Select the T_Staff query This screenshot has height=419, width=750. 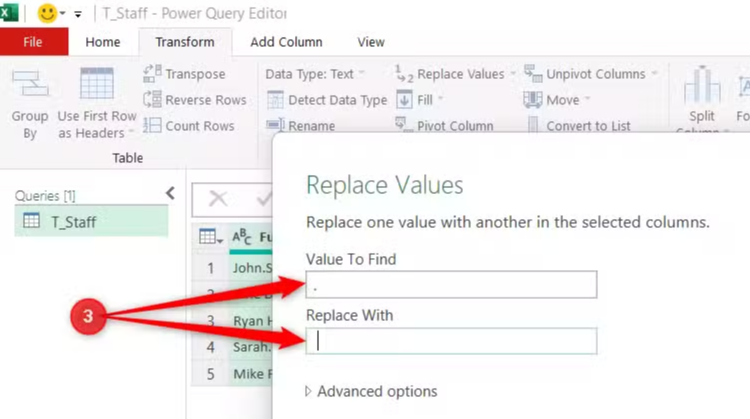pos(91,221)
